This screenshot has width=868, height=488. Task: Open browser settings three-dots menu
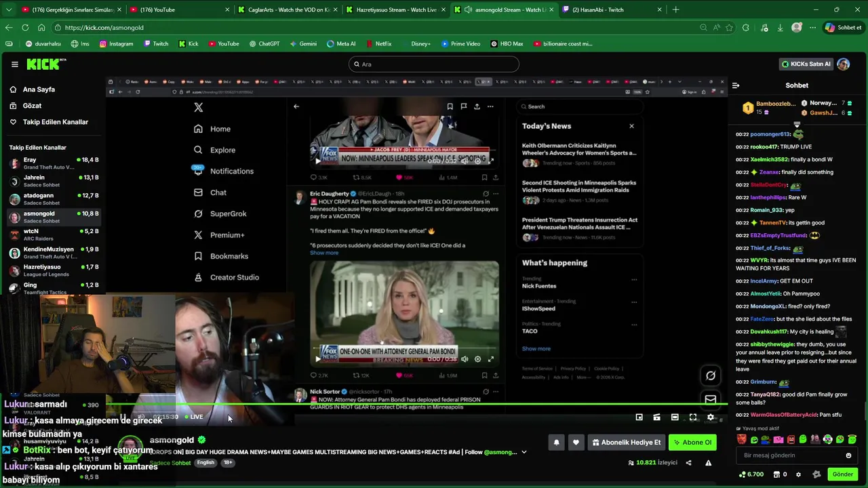pos(812,28)
